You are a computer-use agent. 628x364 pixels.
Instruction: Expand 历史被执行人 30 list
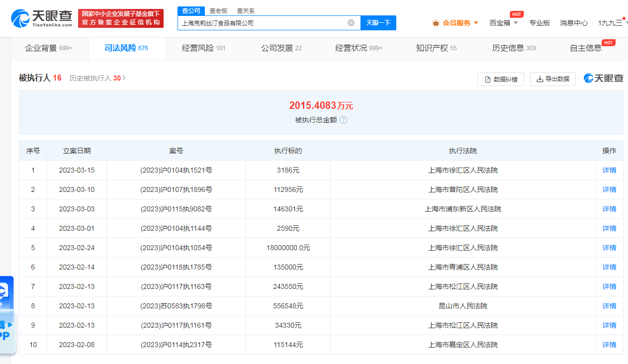point(98,78)
